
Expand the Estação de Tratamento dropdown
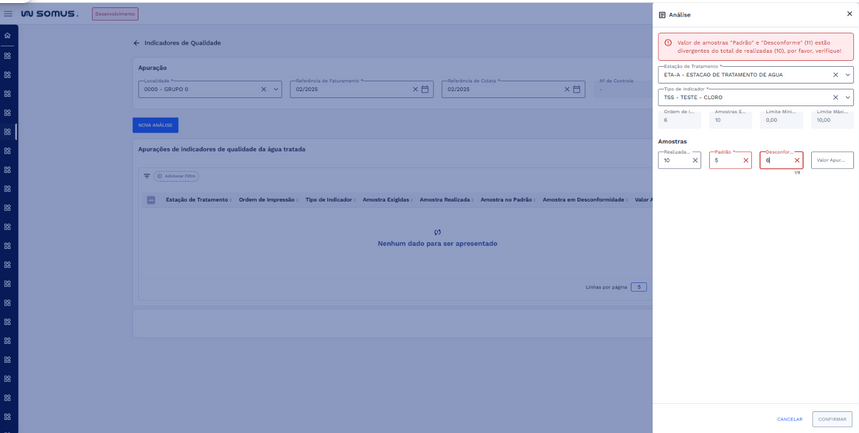pos(847,75)
